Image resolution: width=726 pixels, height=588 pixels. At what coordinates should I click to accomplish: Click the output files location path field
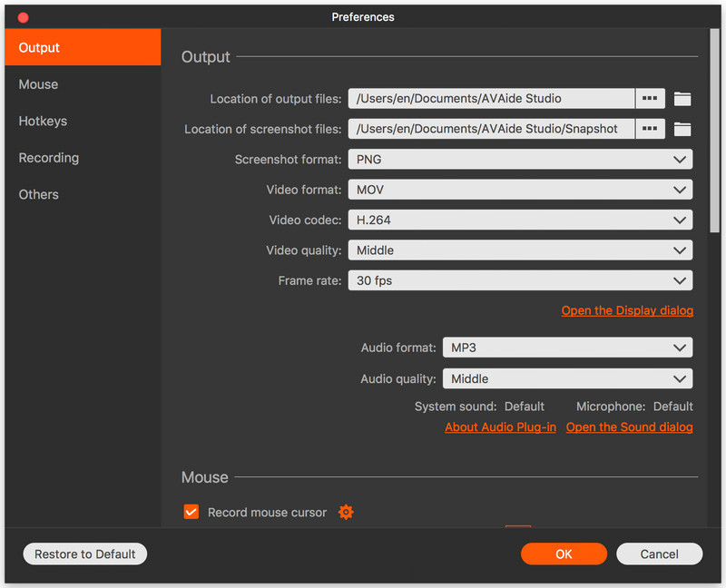491,99
